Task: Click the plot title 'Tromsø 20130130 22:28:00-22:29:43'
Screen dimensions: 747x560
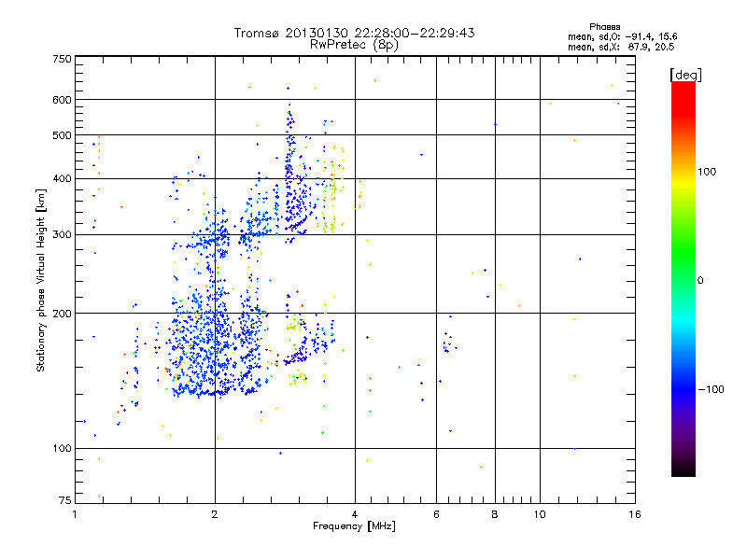Action: click(354, 33)
